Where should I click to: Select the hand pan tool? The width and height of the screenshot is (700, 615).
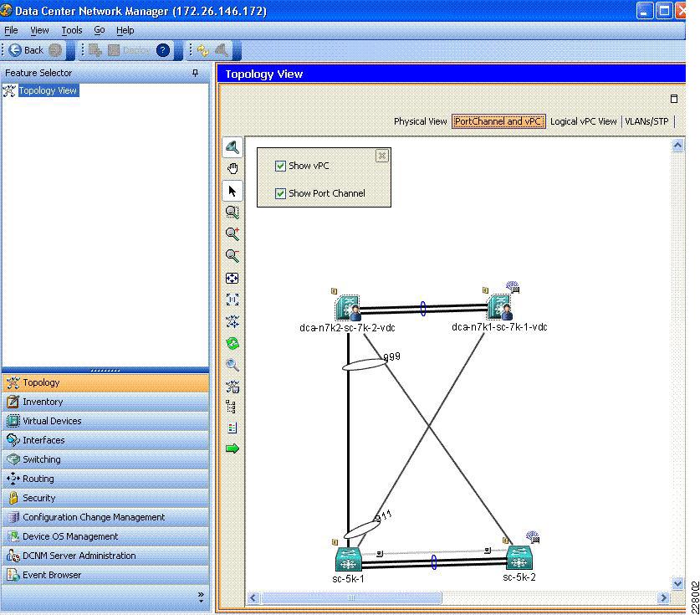click(x=232, y=168)
